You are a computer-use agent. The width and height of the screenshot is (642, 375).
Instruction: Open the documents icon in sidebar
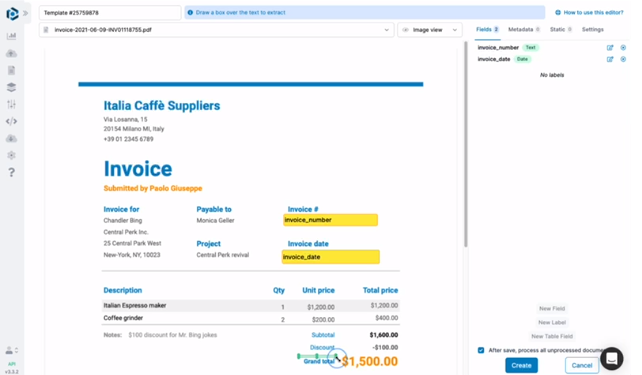pos(11,70)
